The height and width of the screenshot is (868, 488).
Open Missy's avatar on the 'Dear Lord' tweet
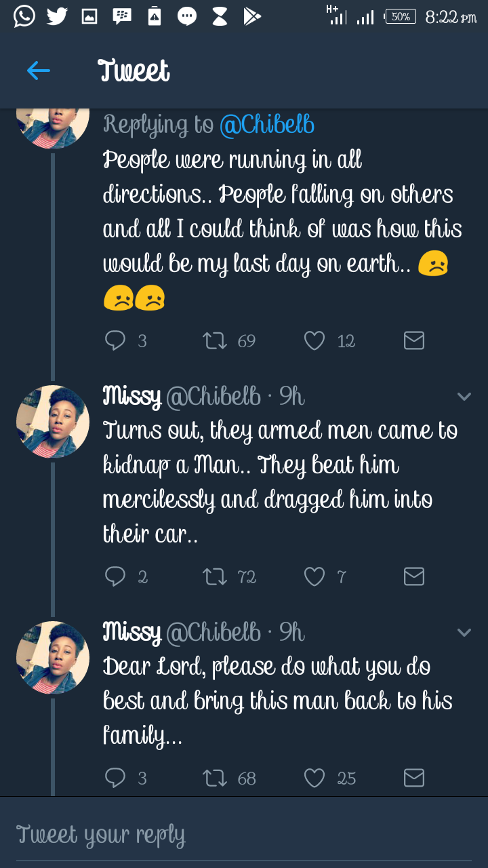click(53, 657)
